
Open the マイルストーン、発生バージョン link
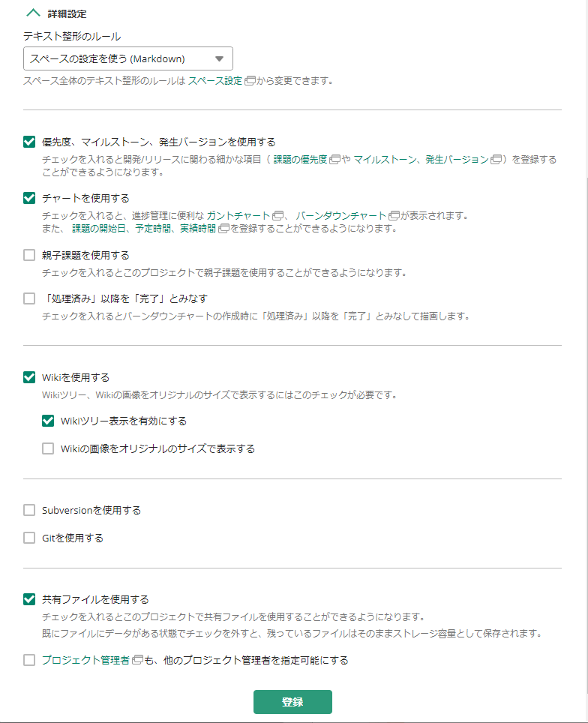point(421,160)
